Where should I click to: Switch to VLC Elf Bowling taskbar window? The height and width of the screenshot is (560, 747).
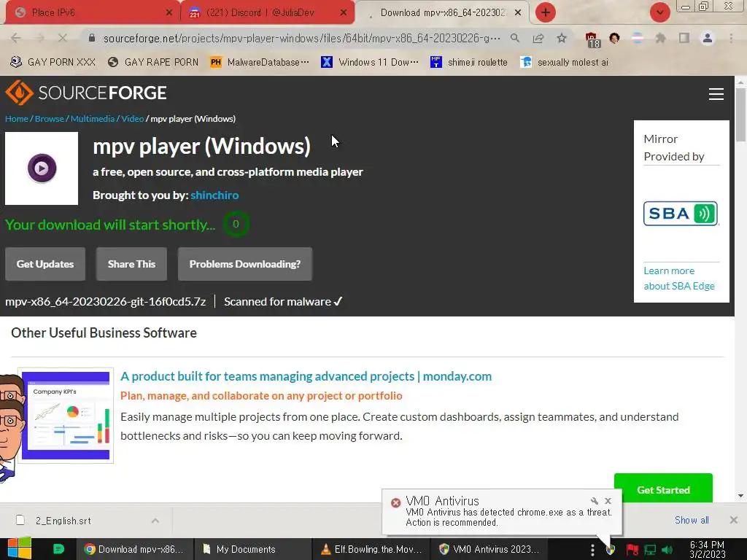pyautogui.click(x=371, y=549)
